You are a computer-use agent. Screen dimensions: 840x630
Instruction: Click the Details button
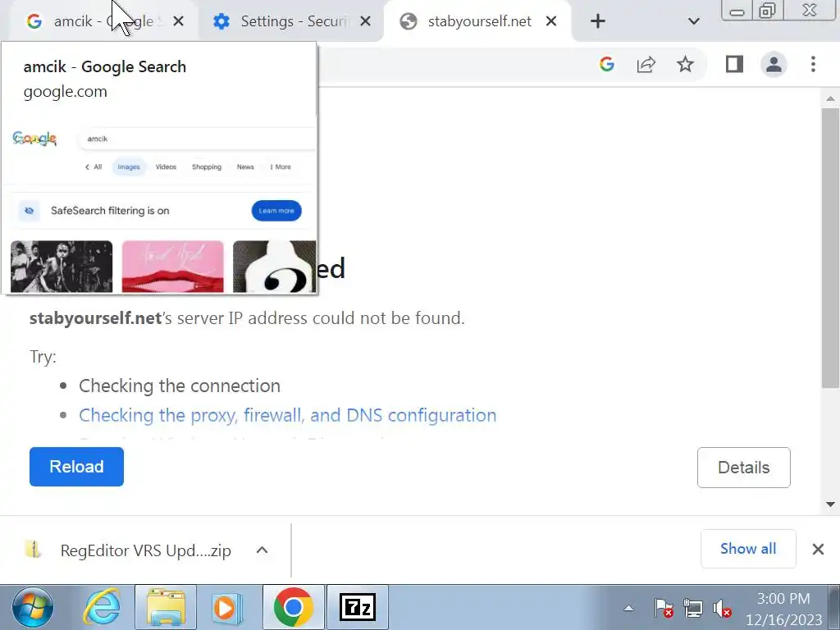point(743,468)
